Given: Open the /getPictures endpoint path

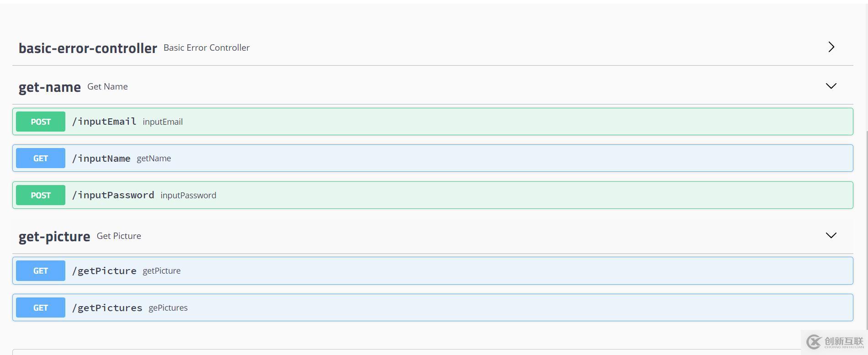Looking at the screenshot, I should pyautogui.click(x=107, y=307).
